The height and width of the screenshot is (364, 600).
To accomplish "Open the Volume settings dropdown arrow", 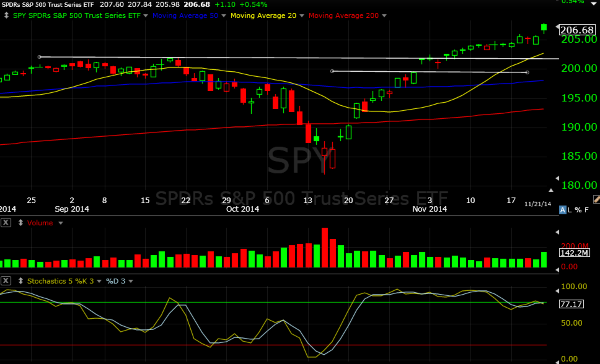I will coord(61,223).
